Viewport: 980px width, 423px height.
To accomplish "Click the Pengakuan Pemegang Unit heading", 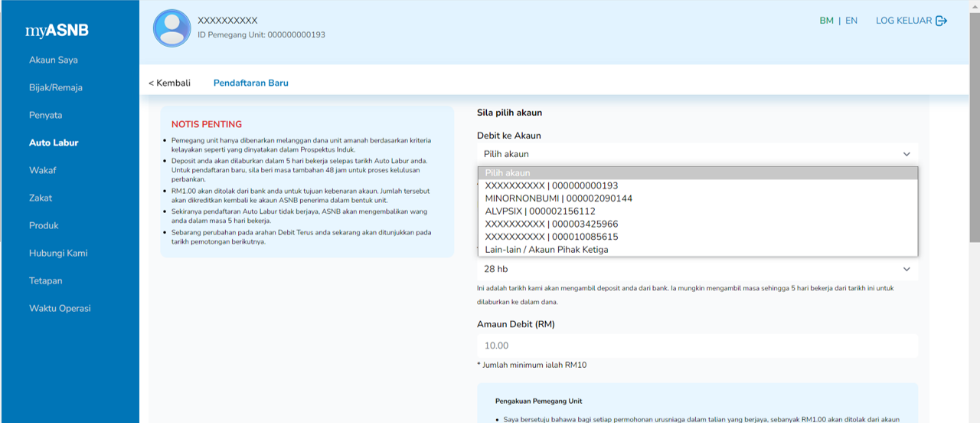I will 538,401.
